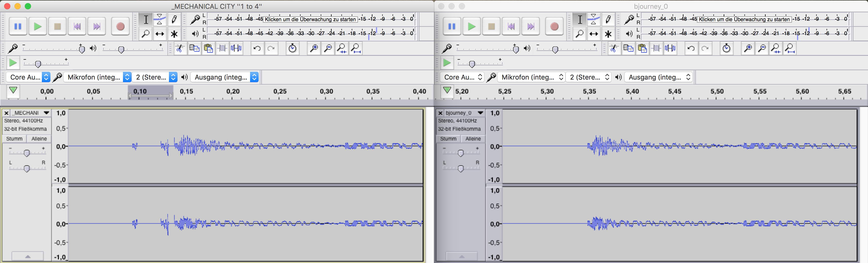Click the Undo arrow in left toolbar

(x=257, y=49)
